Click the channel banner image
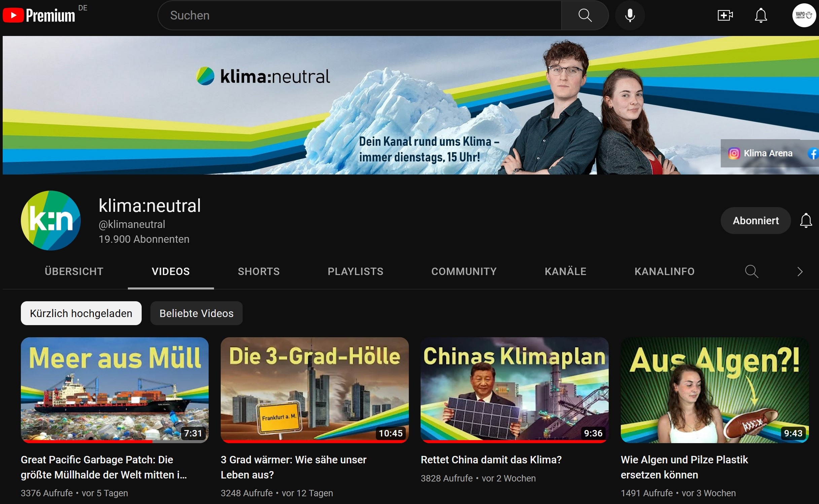This screenshot has width=819, height=504. pyautogui.click(x=411, y=105)
